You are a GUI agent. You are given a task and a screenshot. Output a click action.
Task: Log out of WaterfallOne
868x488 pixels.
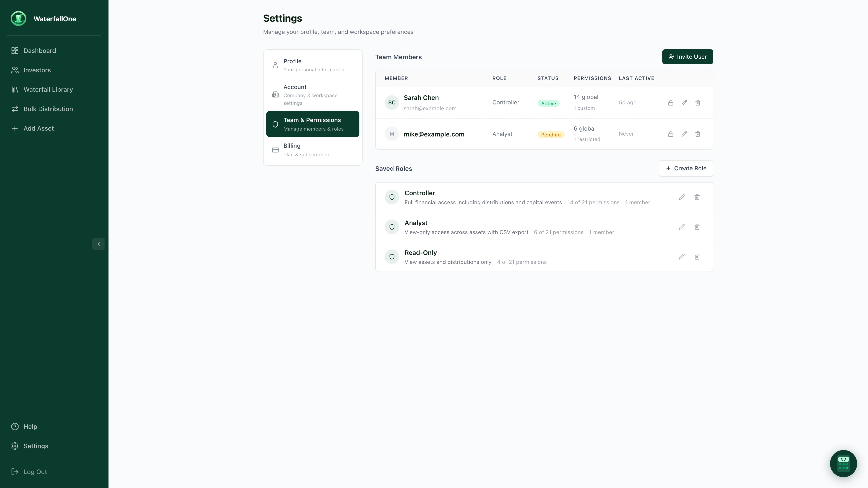(x=35, y=472)
